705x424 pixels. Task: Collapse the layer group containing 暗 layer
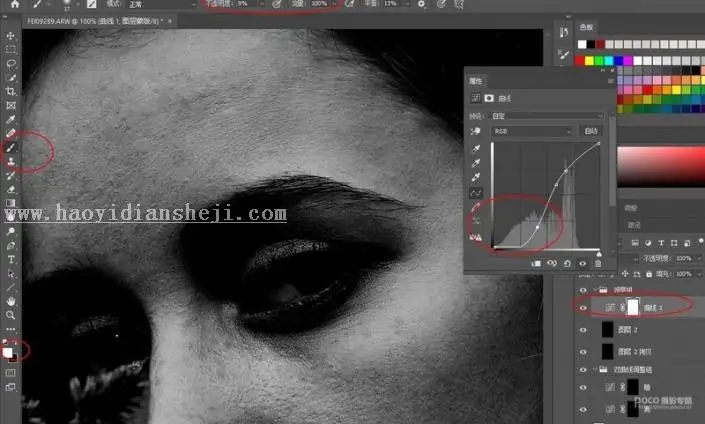pyautogui.click(x=595, y=370)
